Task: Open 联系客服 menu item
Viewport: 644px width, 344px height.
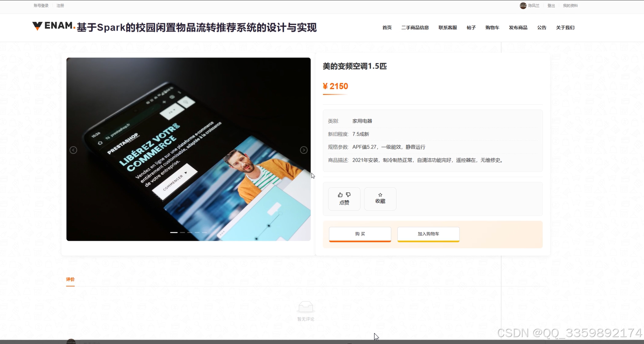Action: point(447,28)
